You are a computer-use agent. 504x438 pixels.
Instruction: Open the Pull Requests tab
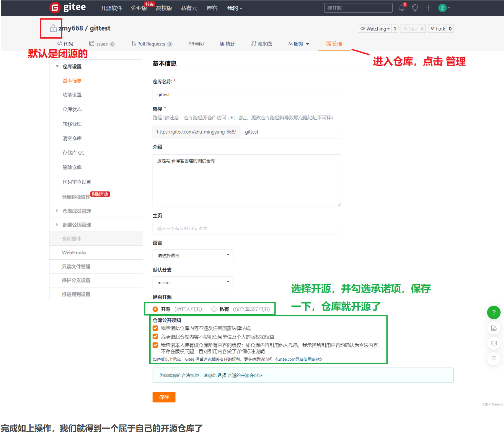[152, 44]
